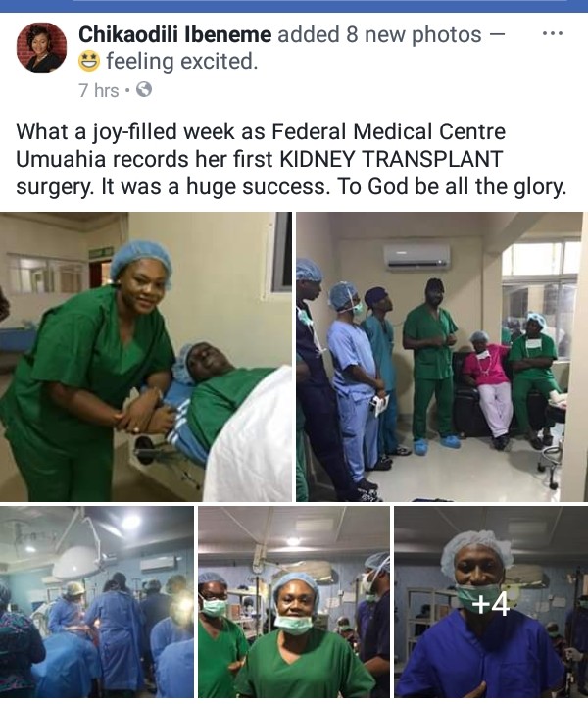The image size is (588, 704).
Task: Click the blue header bar at top
Action: point(294,6)
